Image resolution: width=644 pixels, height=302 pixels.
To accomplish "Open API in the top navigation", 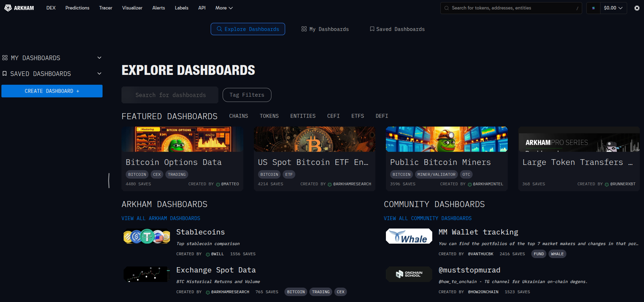I will point(202,8).
